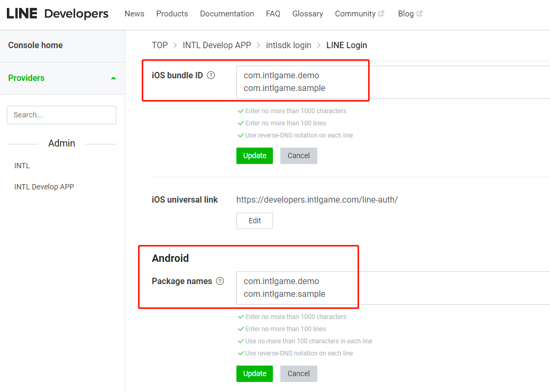Click the checkmark beside 100 lines validation
This screenshot has width=550, height=392.
[241, 123]
